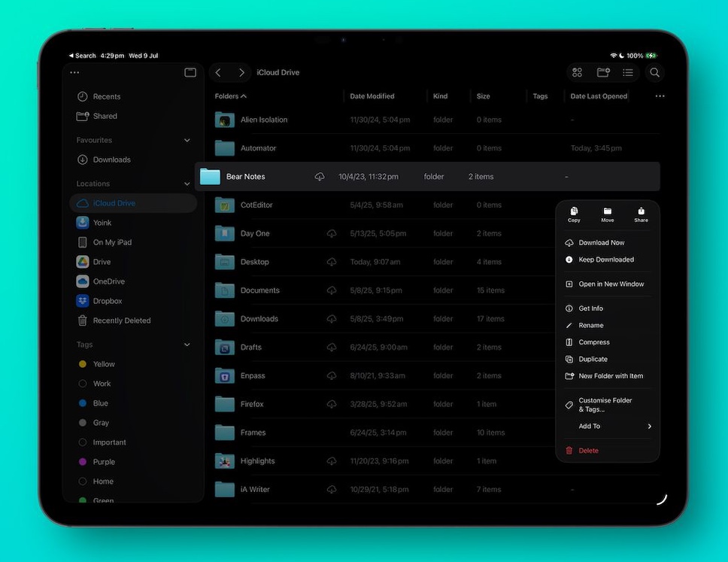Select the Home tag in sidebar
The width and height of the screenshot is (728, 562).
pos(103,481)
